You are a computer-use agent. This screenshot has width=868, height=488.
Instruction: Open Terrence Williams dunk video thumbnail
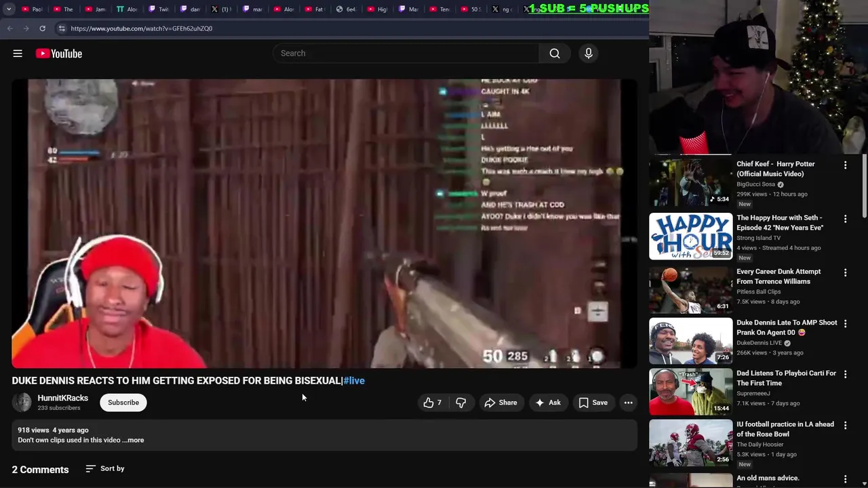point(690,290)
